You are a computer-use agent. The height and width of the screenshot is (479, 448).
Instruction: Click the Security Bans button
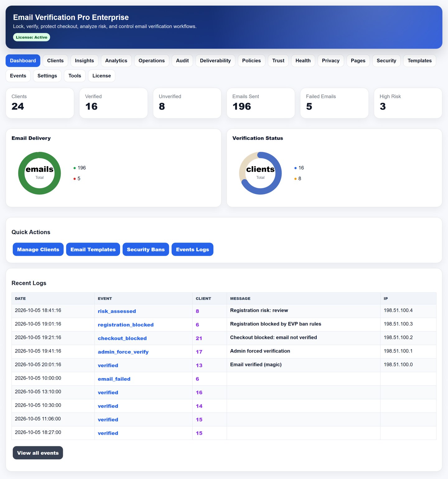click(146, 249)
